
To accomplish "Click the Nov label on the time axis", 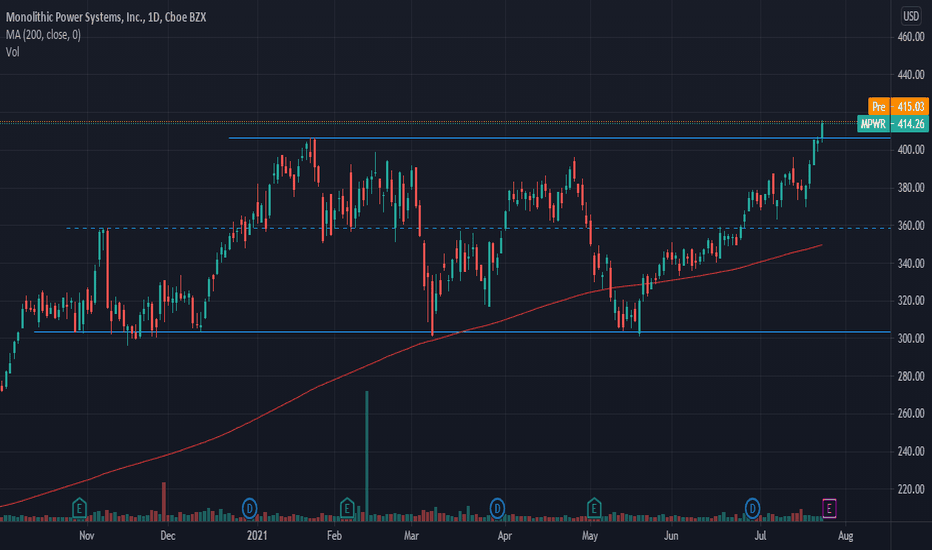I will point(87,536).
